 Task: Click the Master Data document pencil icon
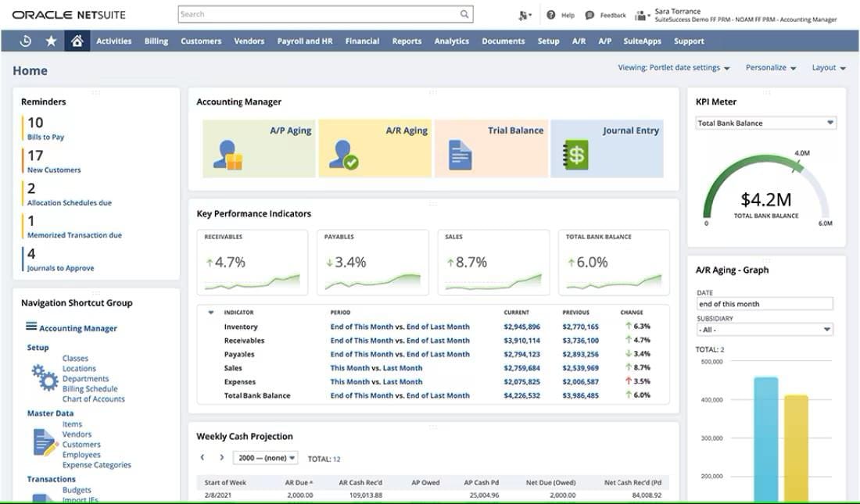pos(46,442)
